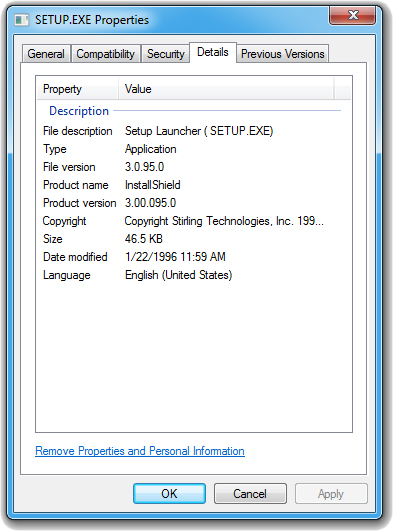The image size is (393, 531).
Task: Select the Description group heading
Action: 79,111
